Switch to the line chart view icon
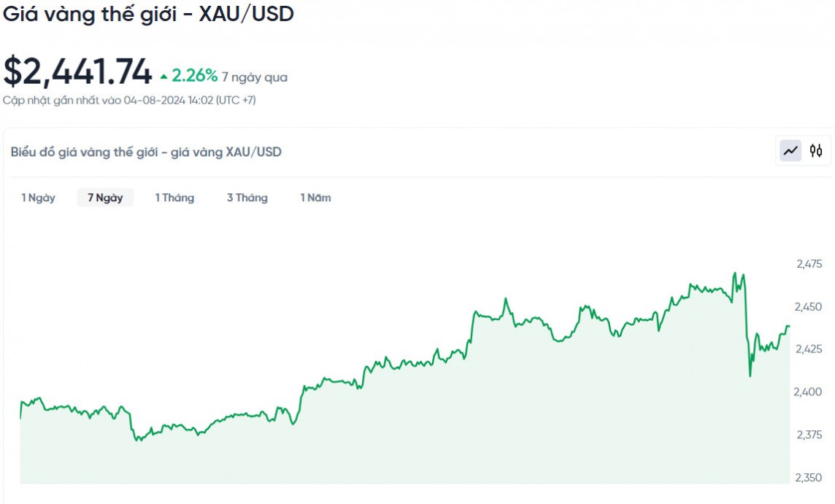 pyautogui.click(x=790, y=151)
